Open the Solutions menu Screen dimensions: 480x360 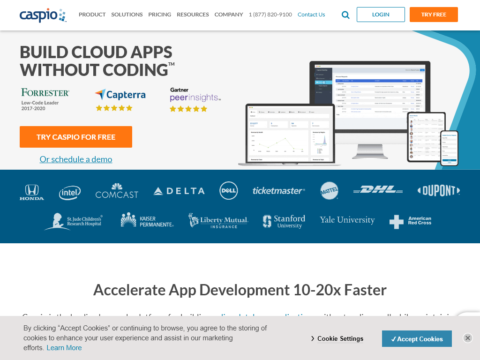[127, 15]
